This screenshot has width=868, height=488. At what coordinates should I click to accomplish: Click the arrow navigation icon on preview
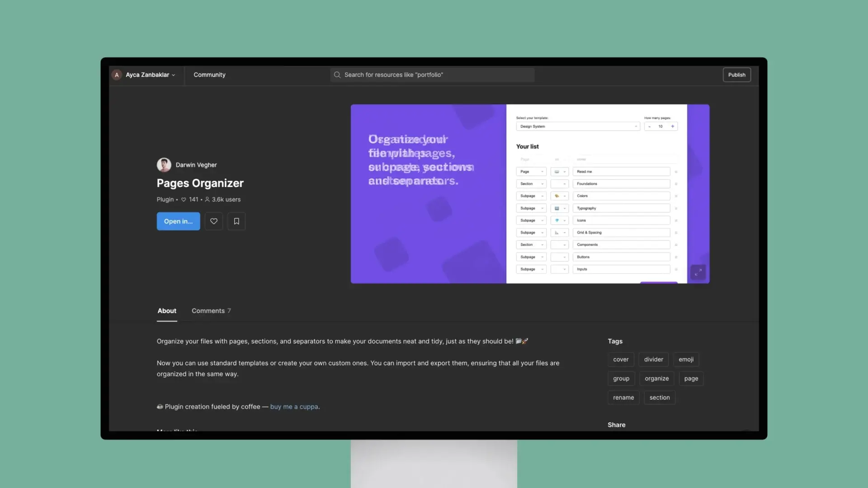click(x=698, y=272)
